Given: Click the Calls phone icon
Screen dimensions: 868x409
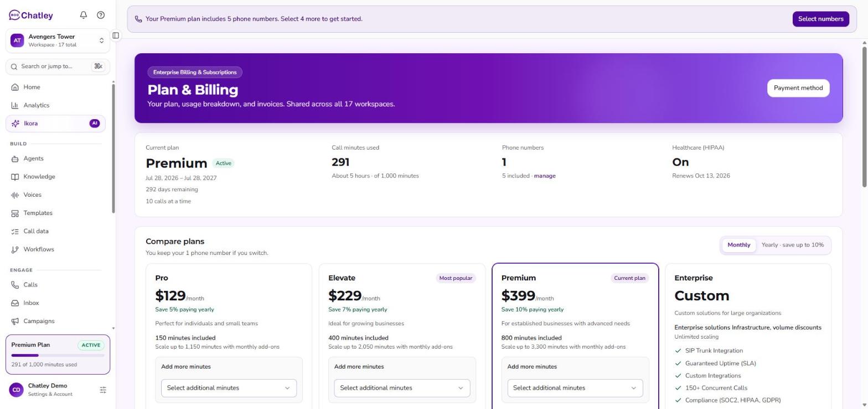Looking at the screenshot, I should (15, 285).
